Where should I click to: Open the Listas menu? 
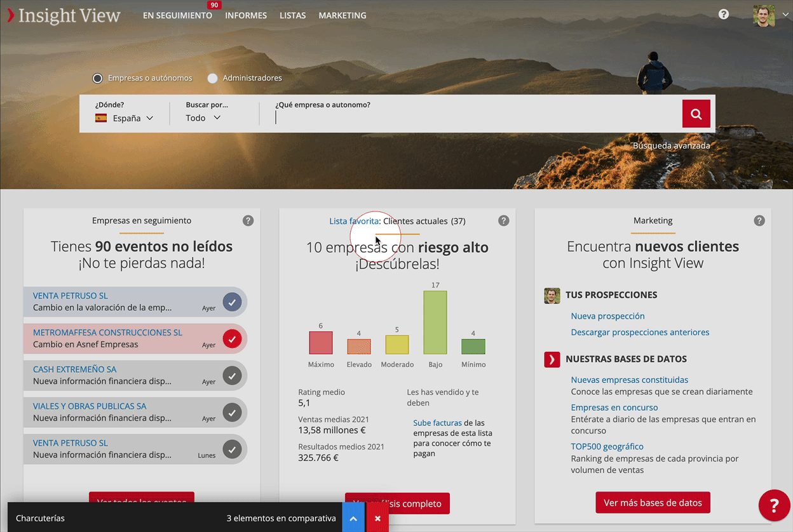(292, 15)
